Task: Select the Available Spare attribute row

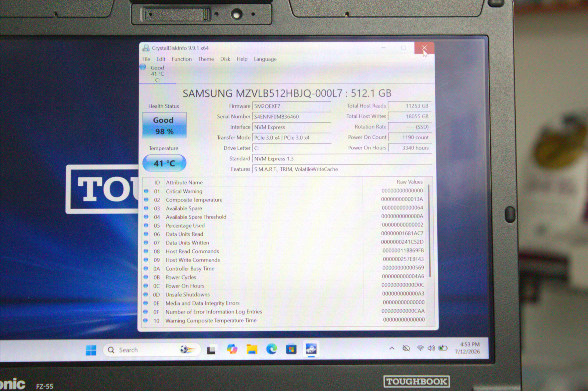Action: [284, 208]
